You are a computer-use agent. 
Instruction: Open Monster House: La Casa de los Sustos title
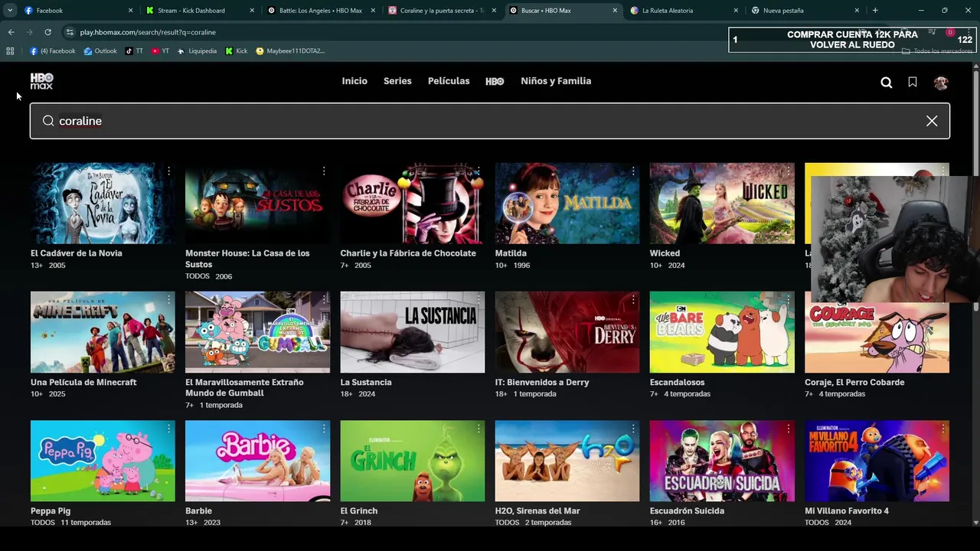247,259
